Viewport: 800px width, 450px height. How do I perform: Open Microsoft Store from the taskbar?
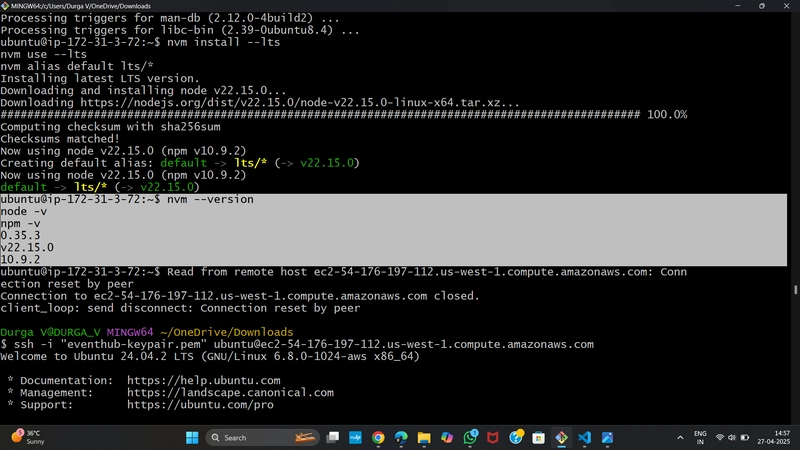(538, 437)
